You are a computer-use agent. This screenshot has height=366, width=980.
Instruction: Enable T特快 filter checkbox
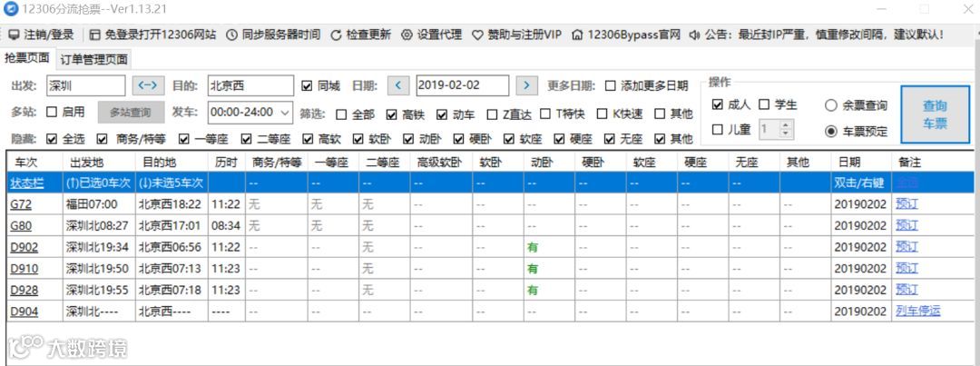[x=545, y=114]
